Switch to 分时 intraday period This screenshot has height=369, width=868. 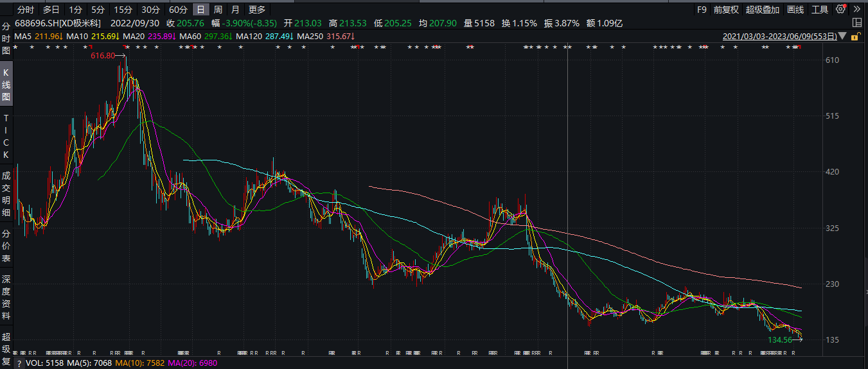pyautogui.click(x=25, y=10)
